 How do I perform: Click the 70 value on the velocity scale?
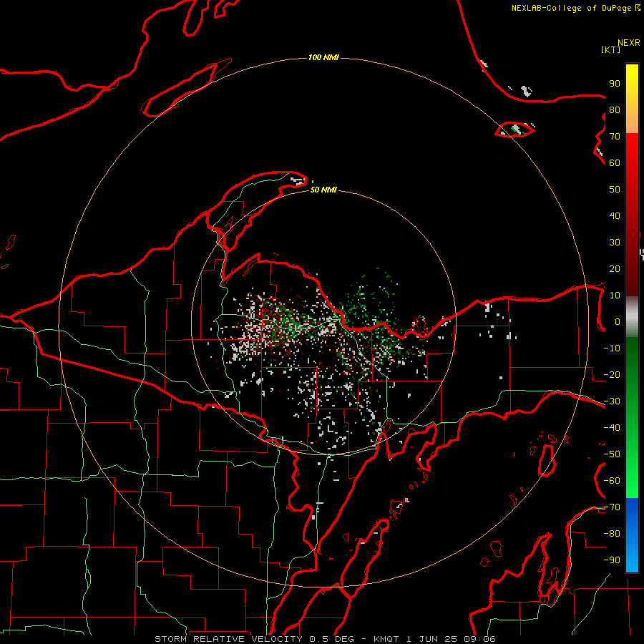[x=615, y=137]
